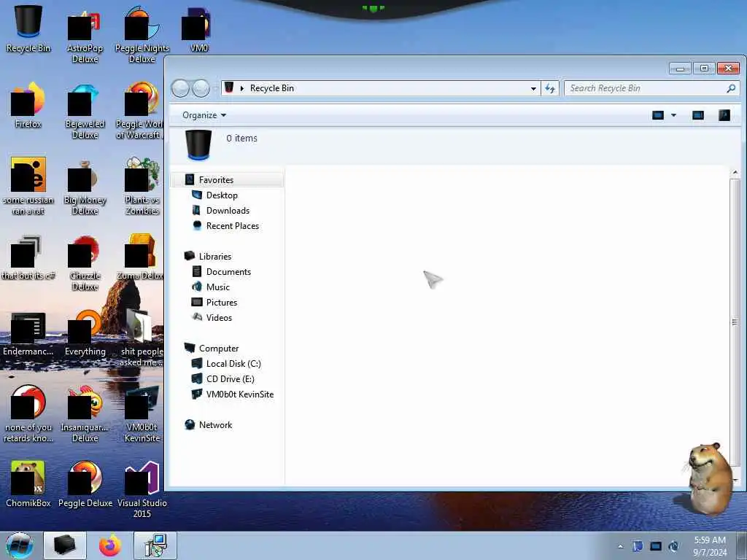
Task: Show hidden tray icons arrow
Action: tap(620, 546)
